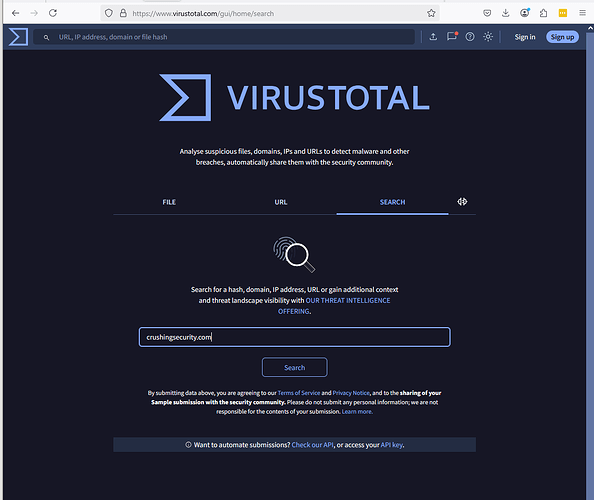The width and height of the screenshot is (594, 500).
Task: Click the icon tab right of SEARCH
Action: pyautogui.click(x=462, y=202)
